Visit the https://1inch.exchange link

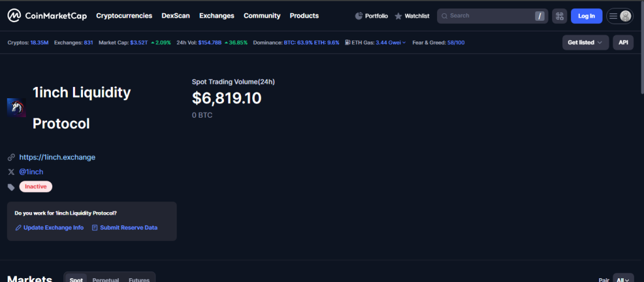coord(57,157)
